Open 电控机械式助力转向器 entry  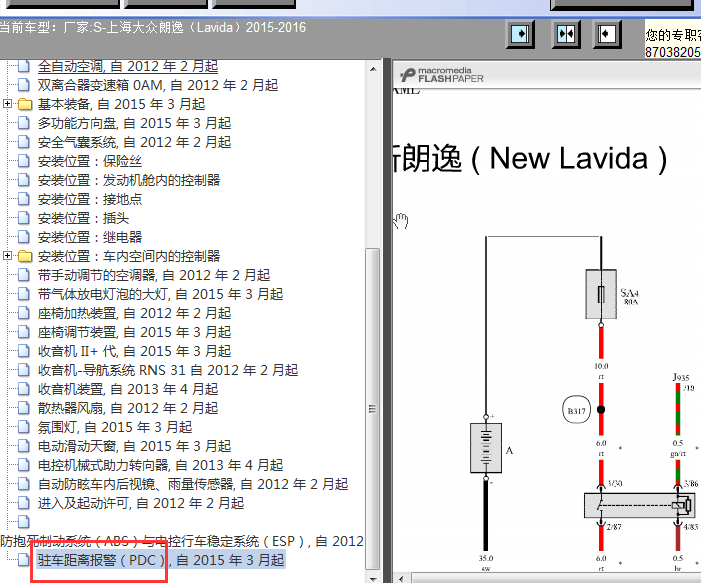[x=160, y=465]
